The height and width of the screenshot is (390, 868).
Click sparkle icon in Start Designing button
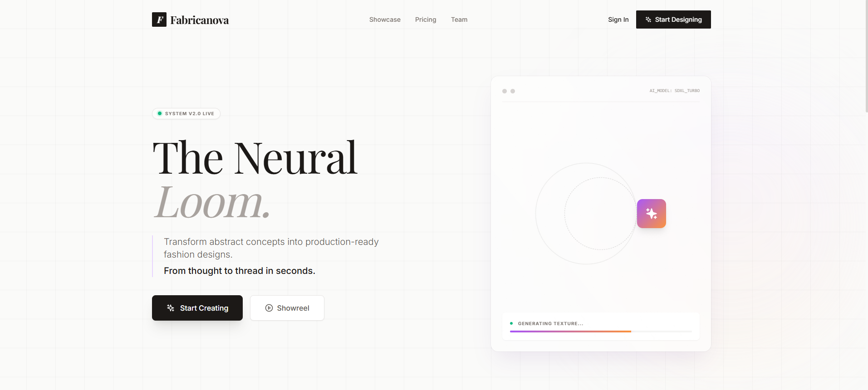tap(648, 19)
